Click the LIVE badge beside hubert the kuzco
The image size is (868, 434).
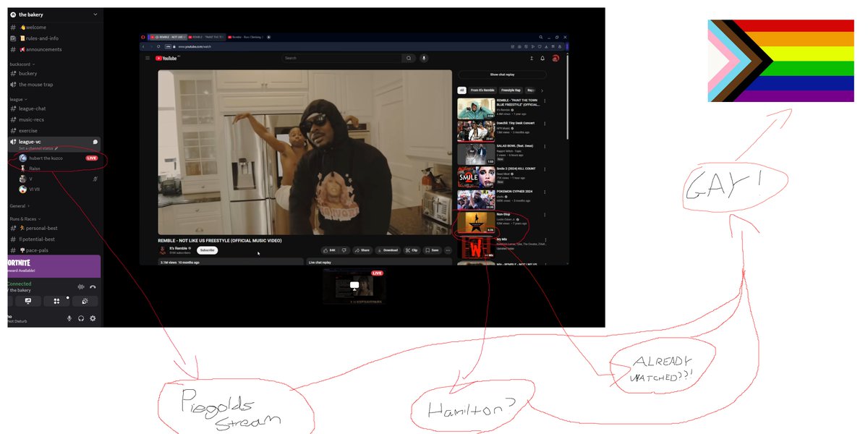click(x=91, y=158)
